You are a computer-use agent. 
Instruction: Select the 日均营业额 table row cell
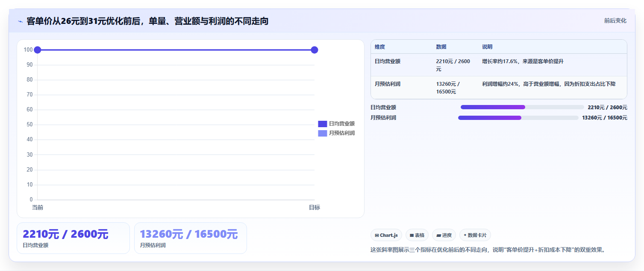coord(388,61)
